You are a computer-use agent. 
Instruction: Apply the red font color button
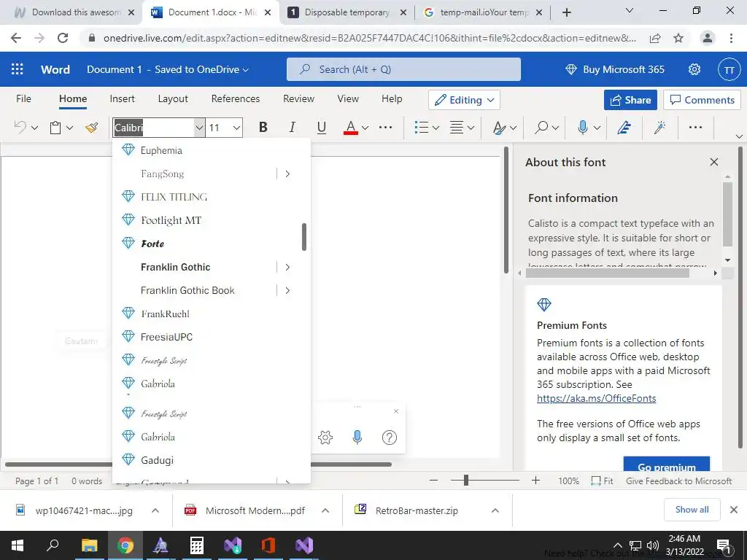click(x=351, y=127)
